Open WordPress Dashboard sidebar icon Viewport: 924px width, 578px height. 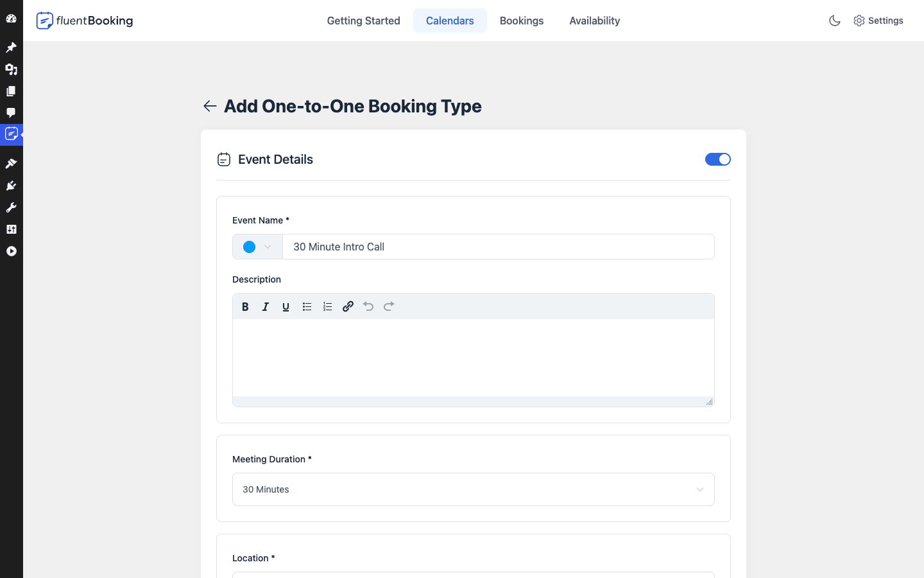click(11, 19)
